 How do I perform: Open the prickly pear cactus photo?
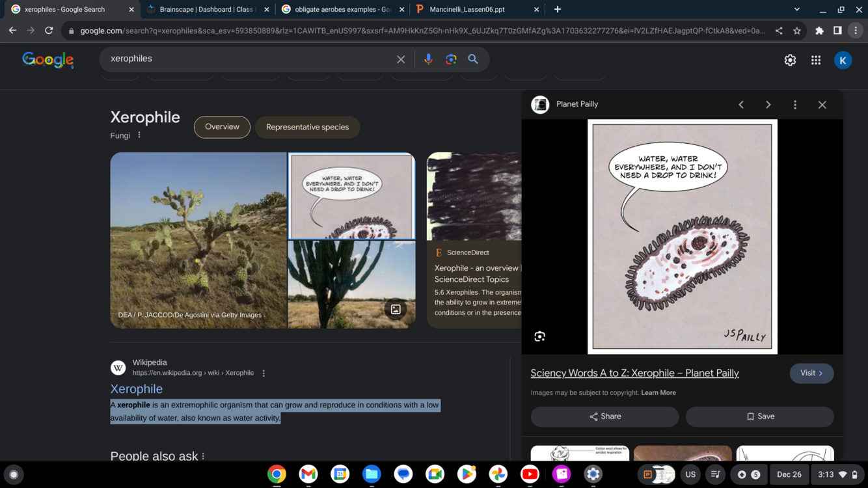(x=198, y=240)
